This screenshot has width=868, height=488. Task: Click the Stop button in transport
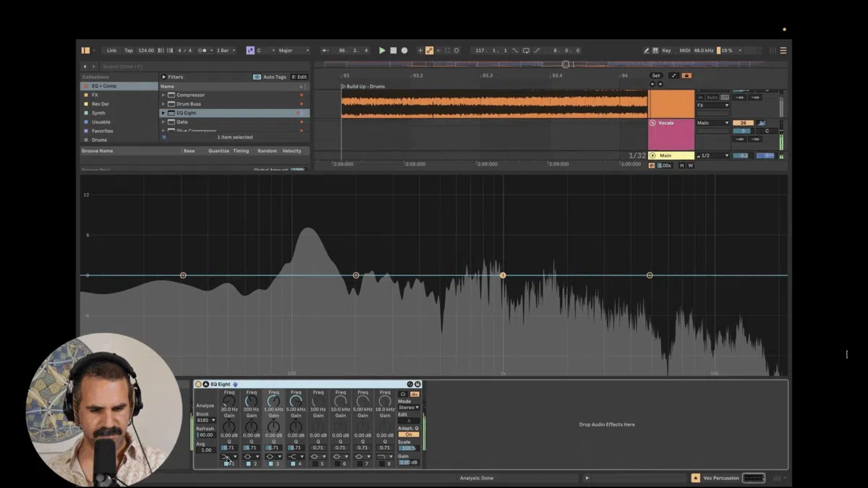pos(393,51)
